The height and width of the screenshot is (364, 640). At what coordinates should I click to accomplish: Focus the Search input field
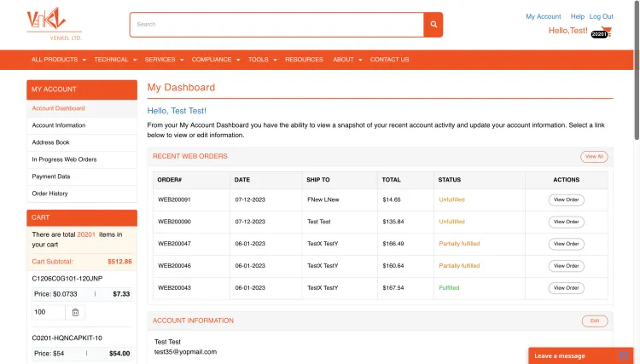[x=276, y=25]
